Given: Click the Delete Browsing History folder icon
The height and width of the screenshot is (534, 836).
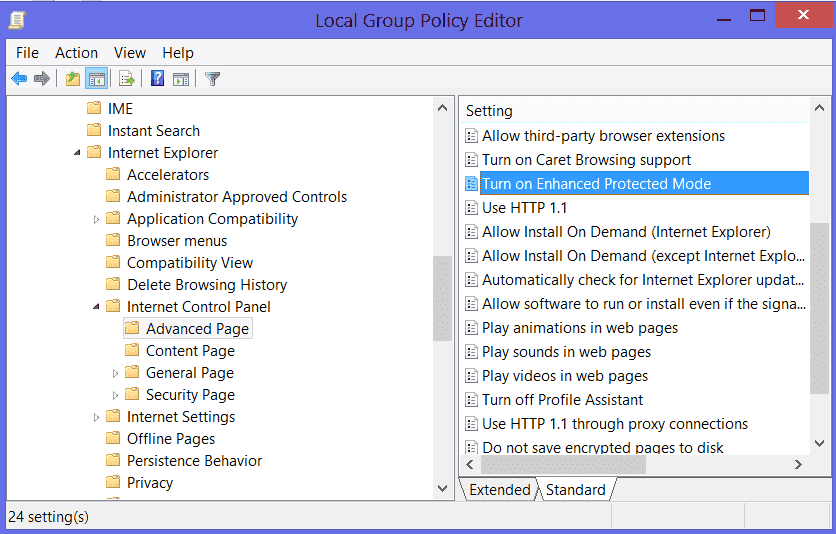Looking at the screenshot, I should [113, 284].
